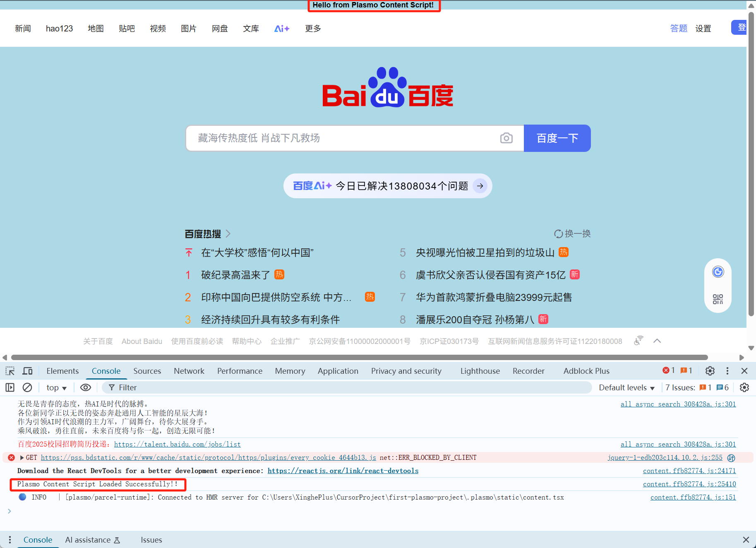Open console settings gear

744,387
